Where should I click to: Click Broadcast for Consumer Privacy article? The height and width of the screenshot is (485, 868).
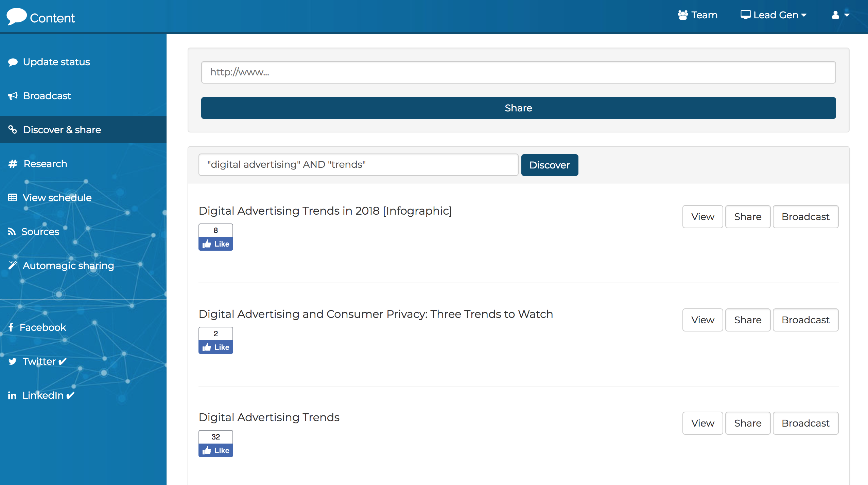[805, 320]
